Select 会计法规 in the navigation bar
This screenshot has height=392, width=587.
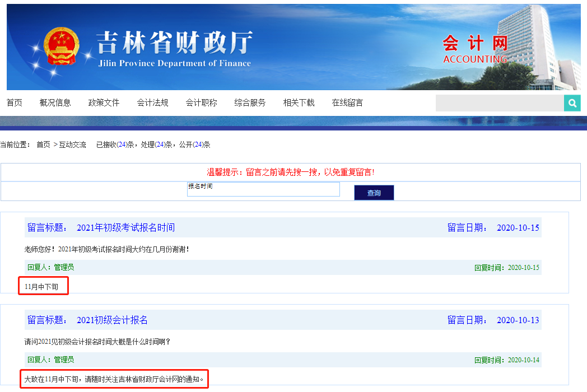pos(152,103)
